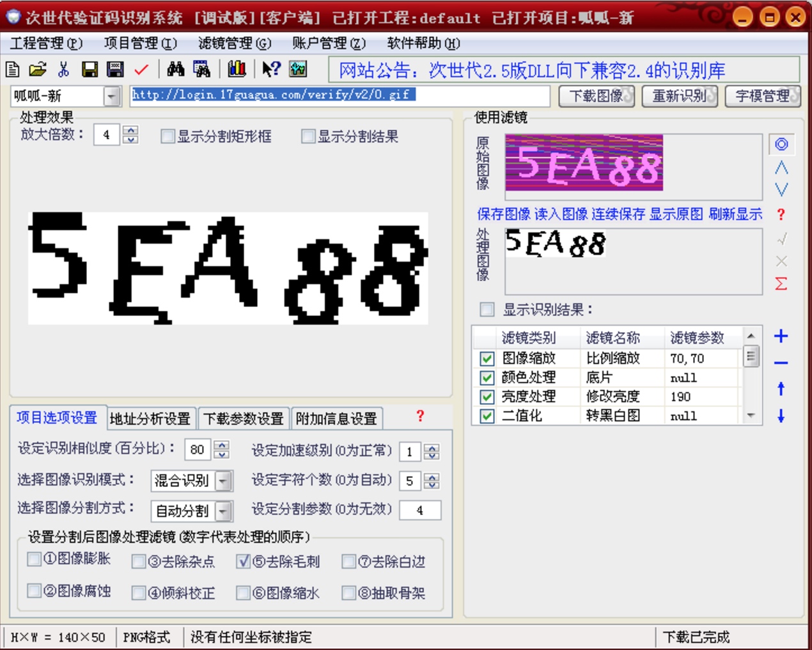Enable 显示分割结果 checkbox
Viewport: 812px width, 650px height.
coord(308,136)
